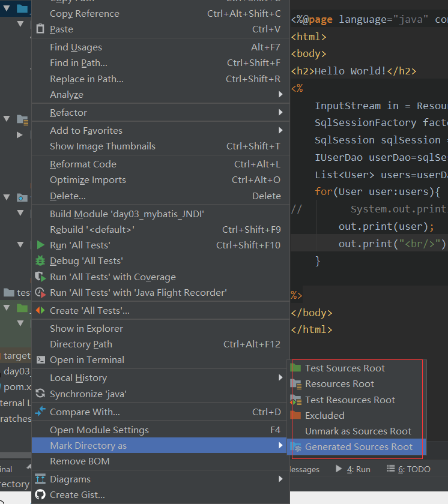Choose Directory Path menu entry
448x504 pixels.
(x=161, y=344)
